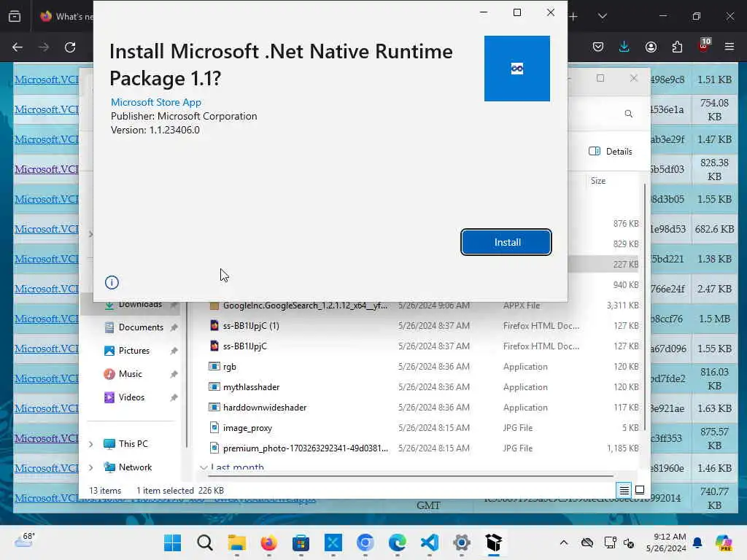
Task: Show hidden system tray icons chevron
Action: pos(564,542)
